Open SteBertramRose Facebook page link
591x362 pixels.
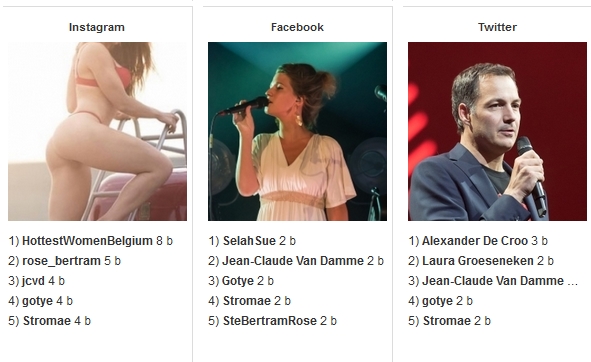269,321
